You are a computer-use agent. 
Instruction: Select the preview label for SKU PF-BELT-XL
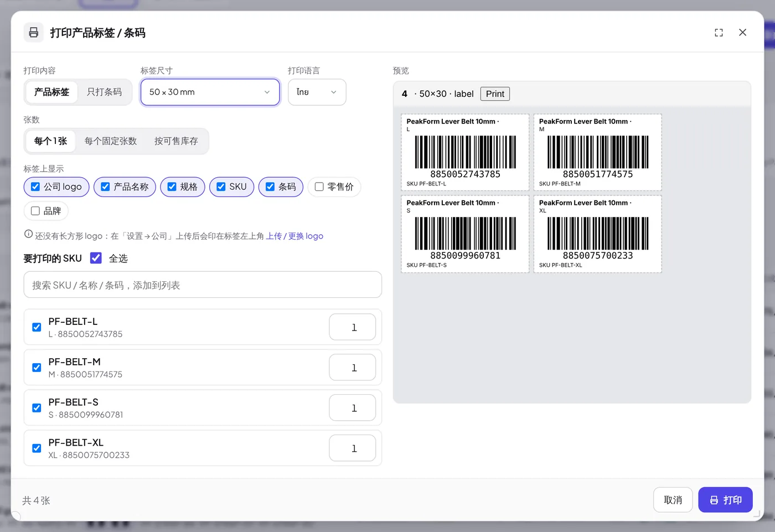pyautogui.click(x=598, y=234)
